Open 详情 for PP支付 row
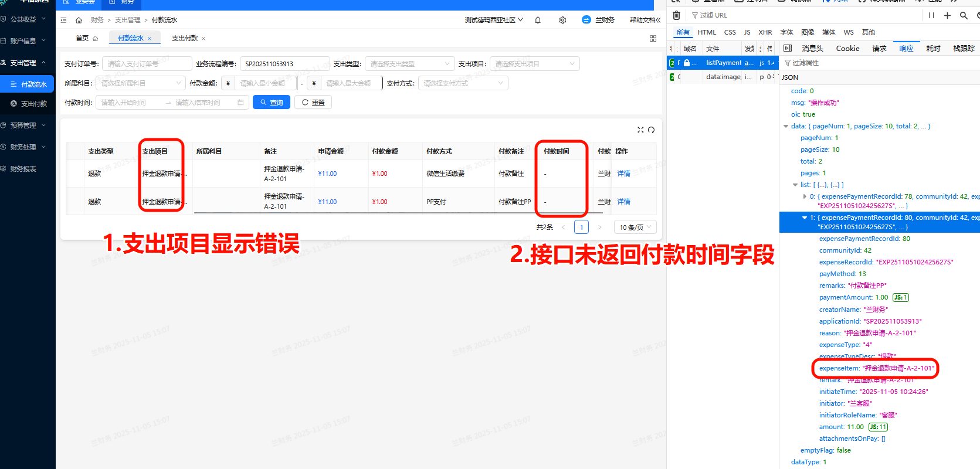Viewport: 980px width, 469px height. (623, 202)
